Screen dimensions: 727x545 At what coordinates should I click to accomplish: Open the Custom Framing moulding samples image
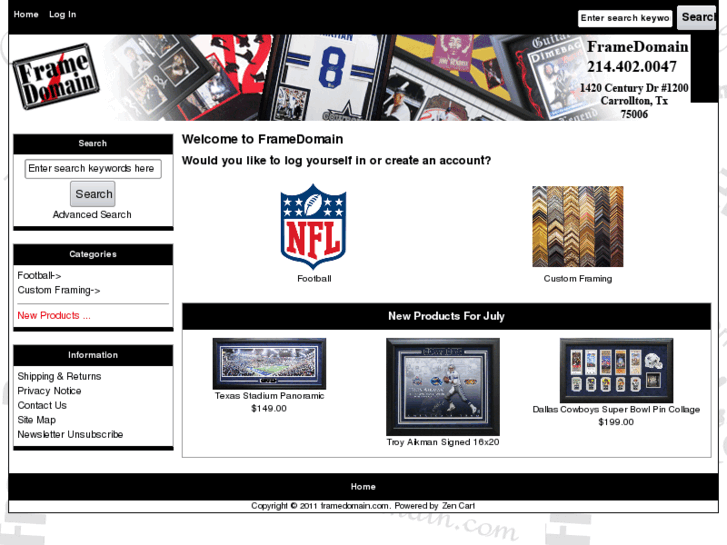[578, 226]
